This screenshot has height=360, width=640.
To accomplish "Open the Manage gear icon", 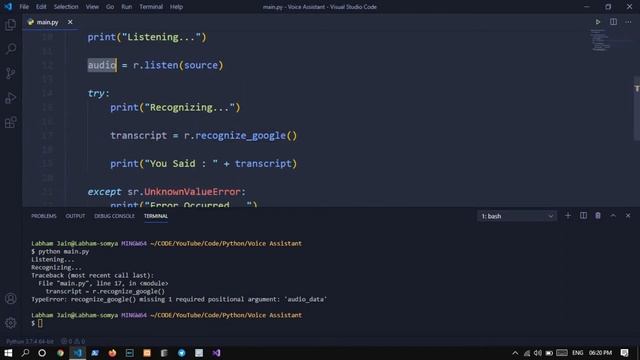I will (11, 323).
